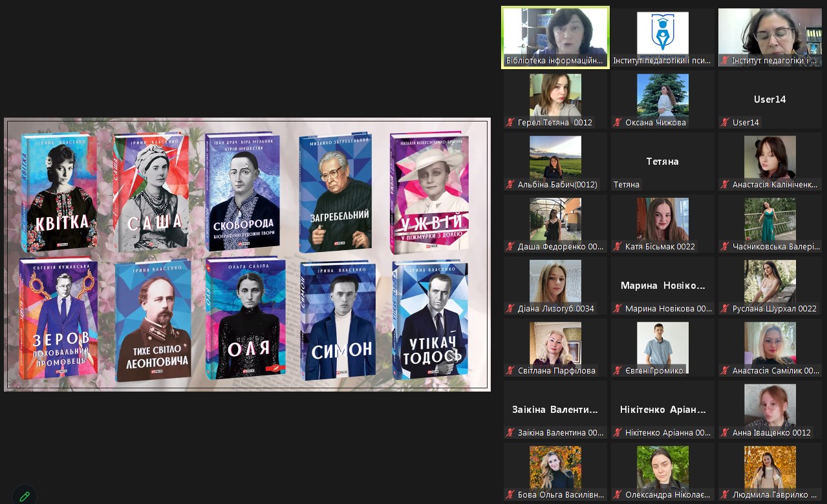Image resolution: width=827 pixels, height=504 pixels.
Task: Click muted mic icon beside Заікіна Валентина
Action: click(x=511, y=433)
